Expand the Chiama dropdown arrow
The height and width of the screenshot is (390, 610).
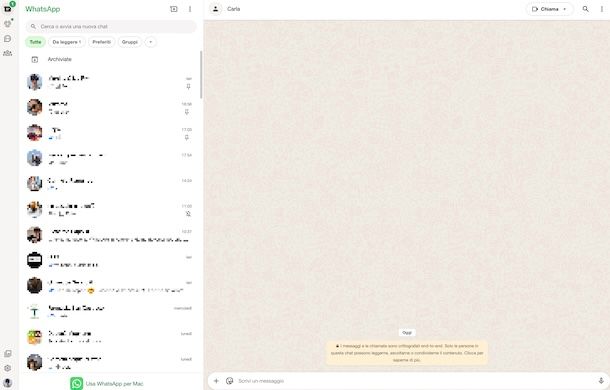[x=564, y=9]
